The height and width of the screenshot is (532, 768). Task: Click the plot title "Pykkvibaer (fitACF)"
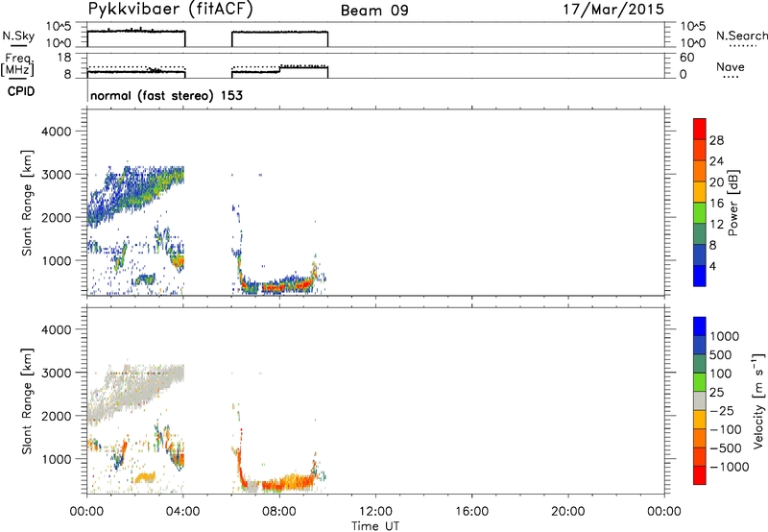coord(171,10)
